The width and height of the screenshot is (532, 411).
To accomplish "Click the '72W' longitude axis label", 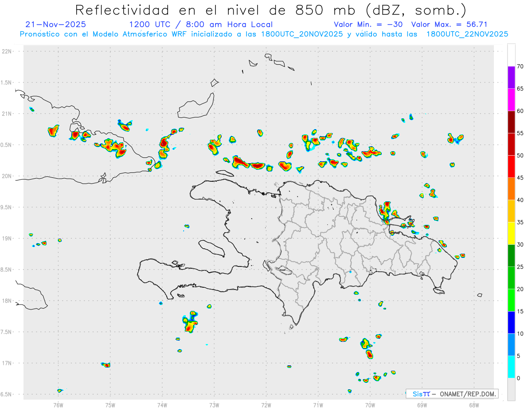I will [x=266, y=405].
